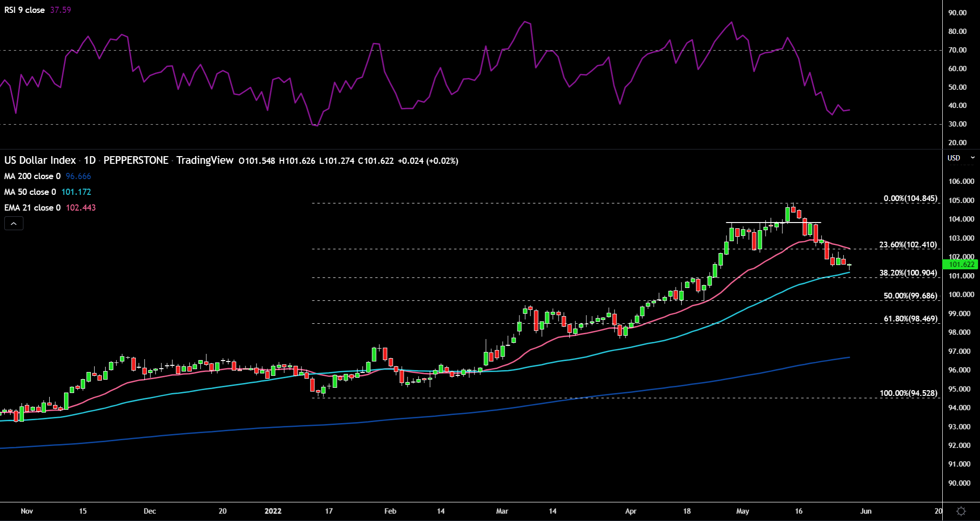The width and height of the screenshot is (980, 521).
Task: Click the Jun label on the time axis
Action: (865, 511)
